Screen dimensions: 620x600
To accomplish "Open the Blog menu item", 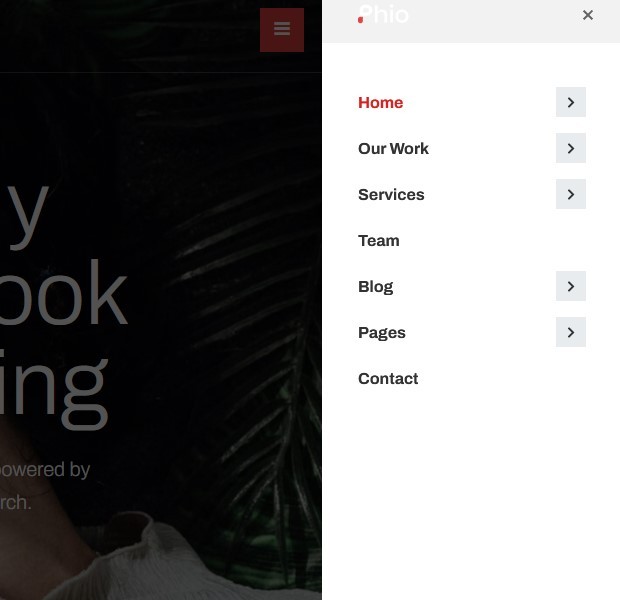I will (x=375, y=287).
